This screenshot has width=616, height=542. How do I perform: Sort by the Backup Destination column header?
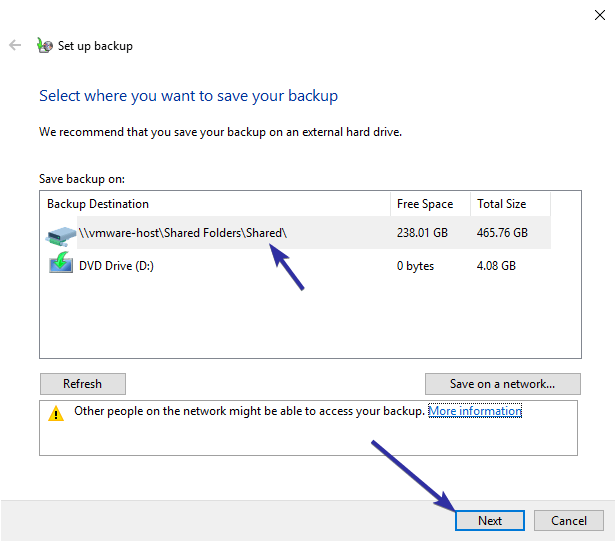tap(97, 204)
